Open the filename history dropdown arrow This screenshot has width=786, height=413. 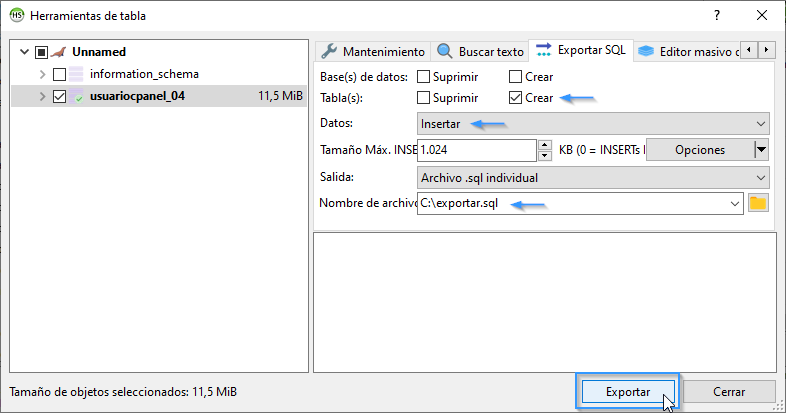click(734, 204)
